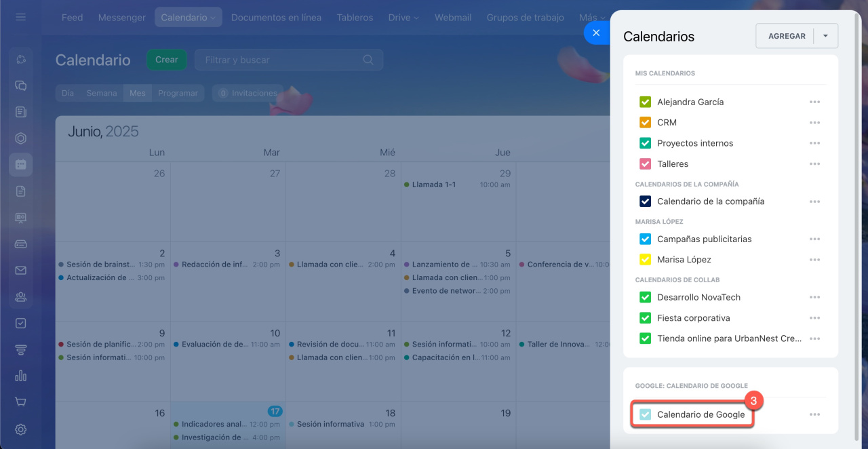Click the magnifier search icon

pos(368,60)
